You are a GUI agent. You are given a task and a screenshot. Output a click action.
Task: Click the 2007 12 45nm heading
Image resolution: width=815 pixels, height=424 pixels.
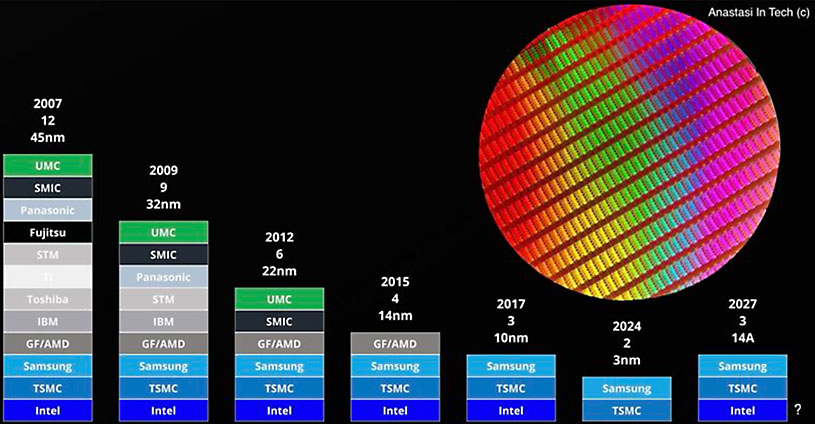[x=48, y=120]
